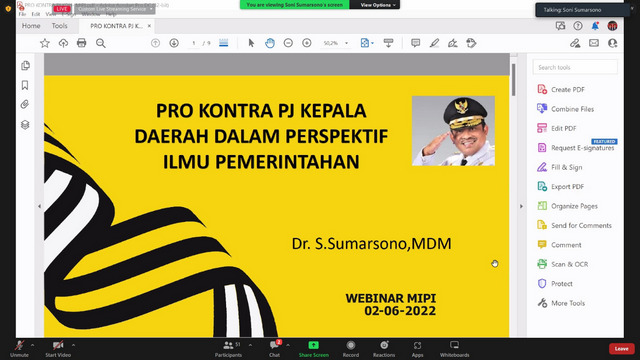
Task: Go to previous page arrow
Action: point(156,43)
